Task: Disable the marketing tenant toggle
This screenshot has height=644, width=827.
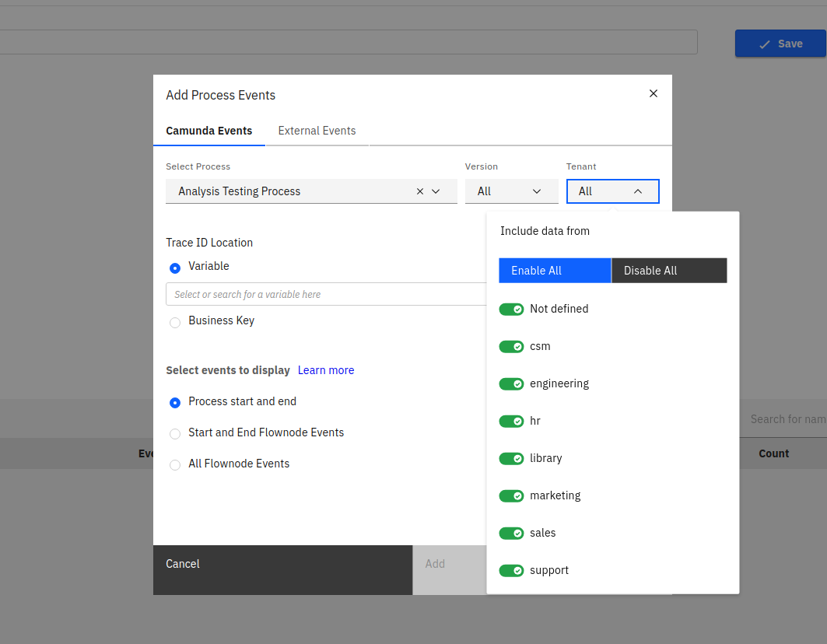Action: click(511, 496)
